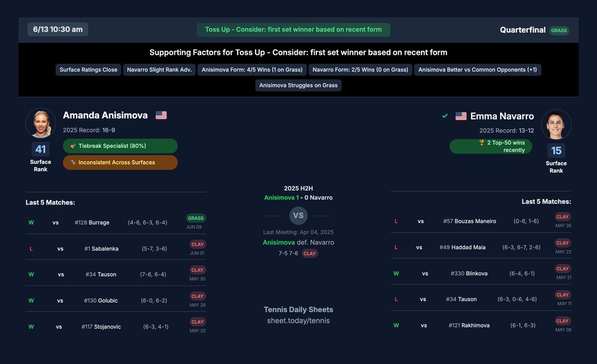Click the CLAY badge on the Sabalenka match
The image size is (597, 364).
click(198, 245)
